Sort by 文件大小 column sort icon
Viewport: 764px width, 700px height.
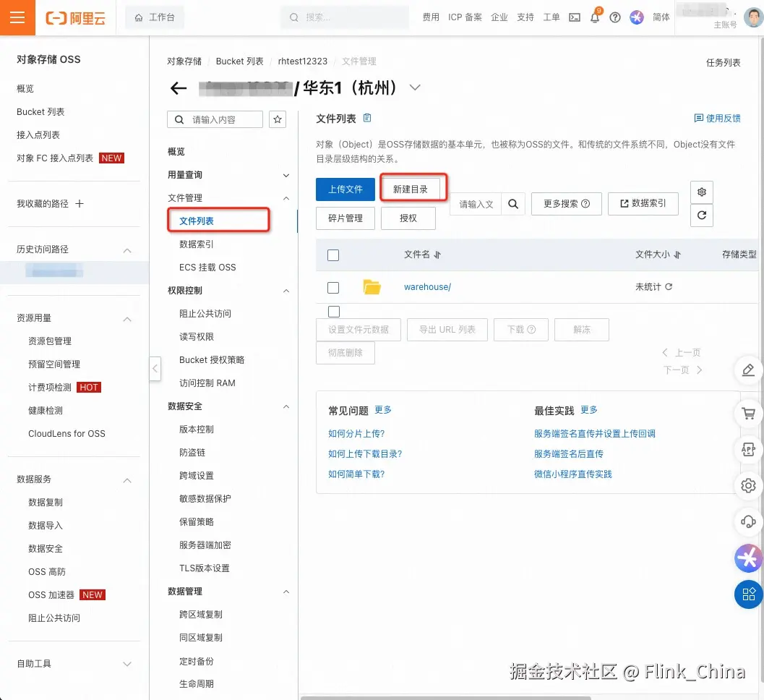[x=677, y=255]
